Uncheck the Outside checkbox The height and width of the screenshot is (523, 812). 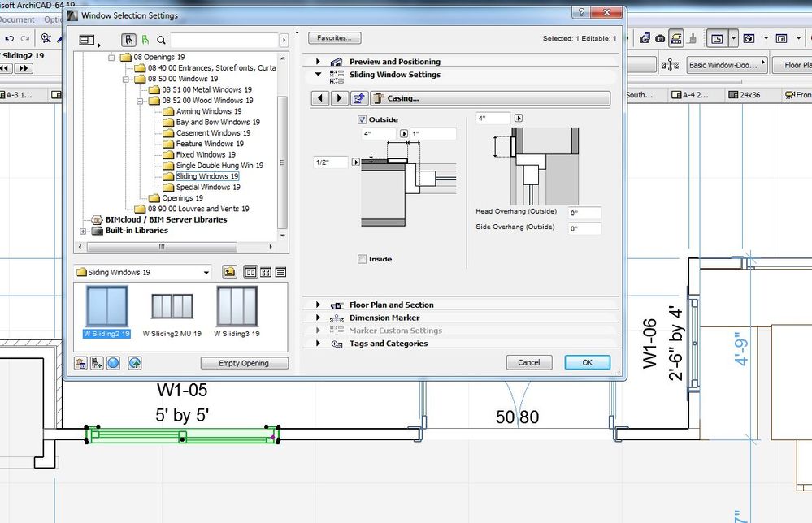(363, 119)
